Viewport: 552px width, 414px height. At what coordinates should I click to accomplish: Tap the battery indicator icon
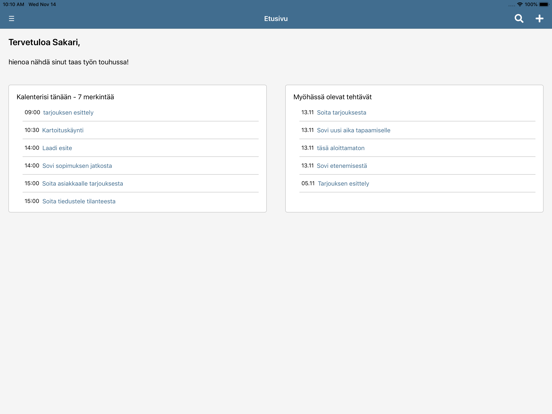[544, 4]
